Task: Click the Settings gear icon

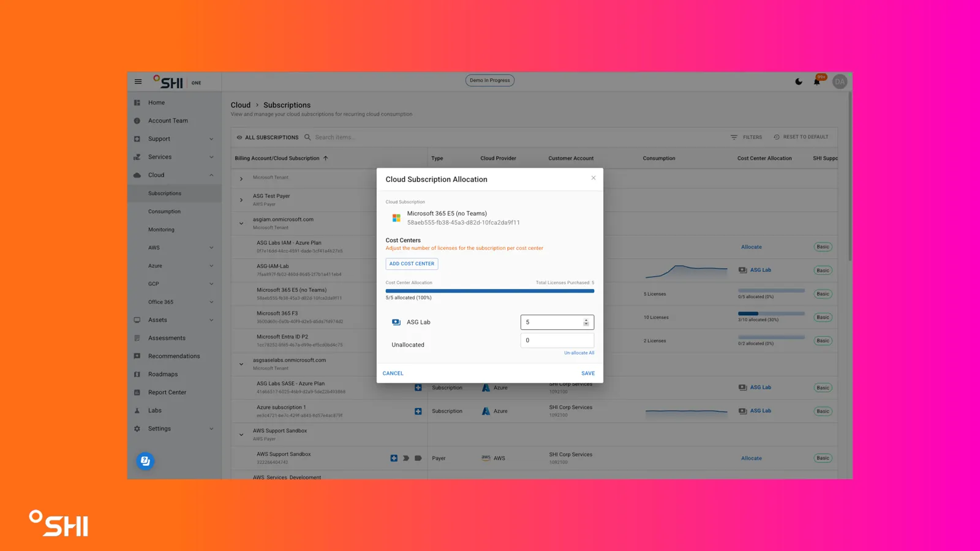Action: click(x=137, y=429)
